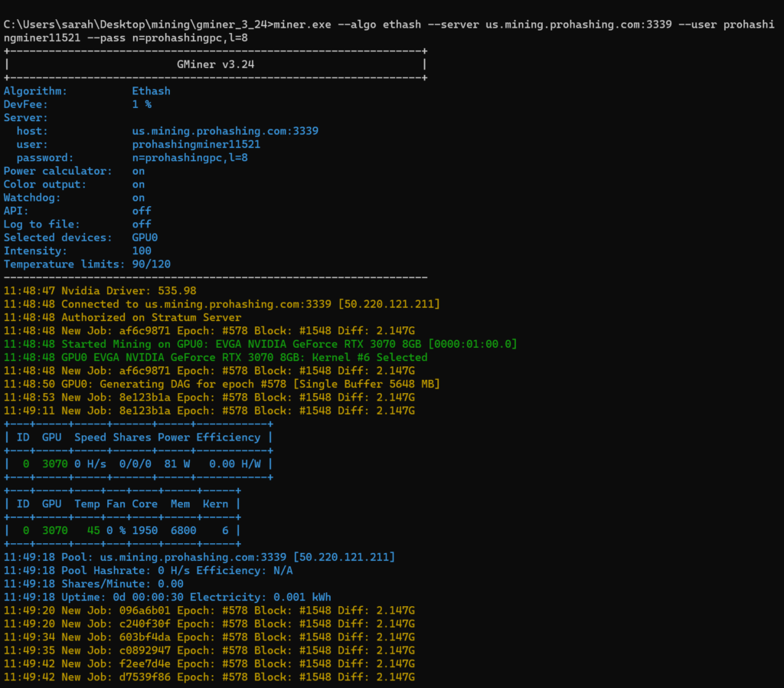
Task: Click the New Job 'c240f30f' log line
Action: [x=209, y=624]
